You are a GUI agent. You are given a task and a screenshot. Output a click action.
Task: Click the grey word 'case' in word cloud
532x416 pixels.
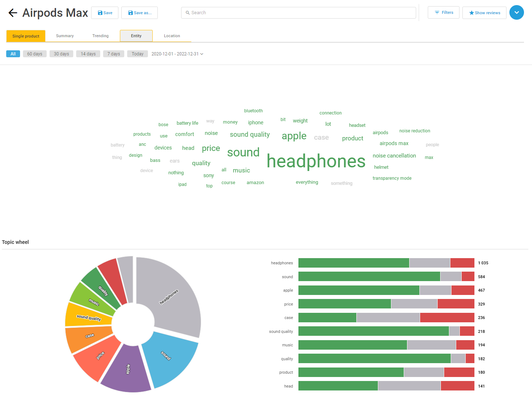pos(321,137)
